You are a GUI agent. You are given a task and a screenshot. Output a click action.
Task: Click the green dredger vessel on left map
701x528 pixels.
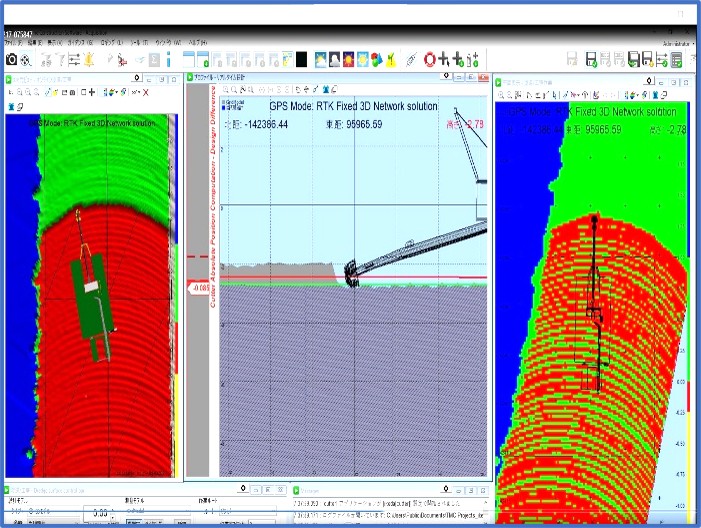pos(94,300)
